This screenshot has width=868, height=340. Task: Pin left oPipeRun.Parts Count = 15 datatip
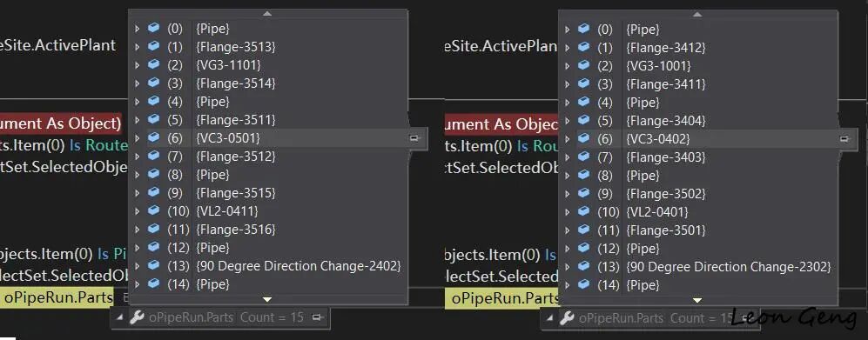coord(317,317)
